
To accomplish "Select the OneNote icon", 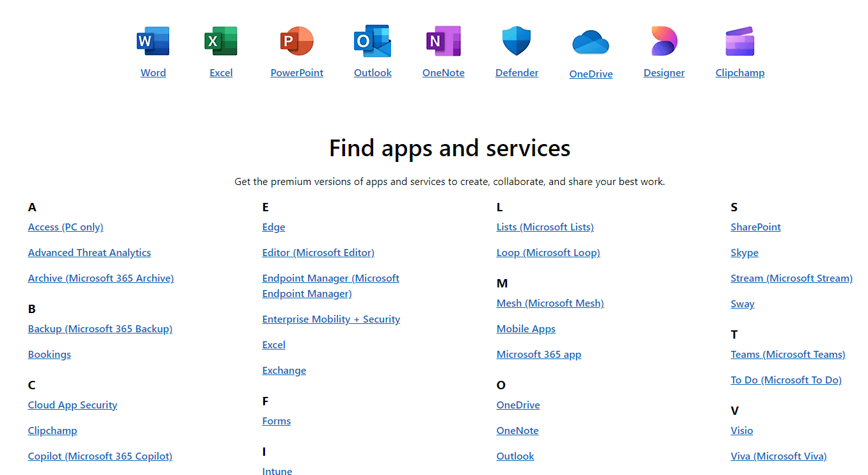I will [443, 40].
